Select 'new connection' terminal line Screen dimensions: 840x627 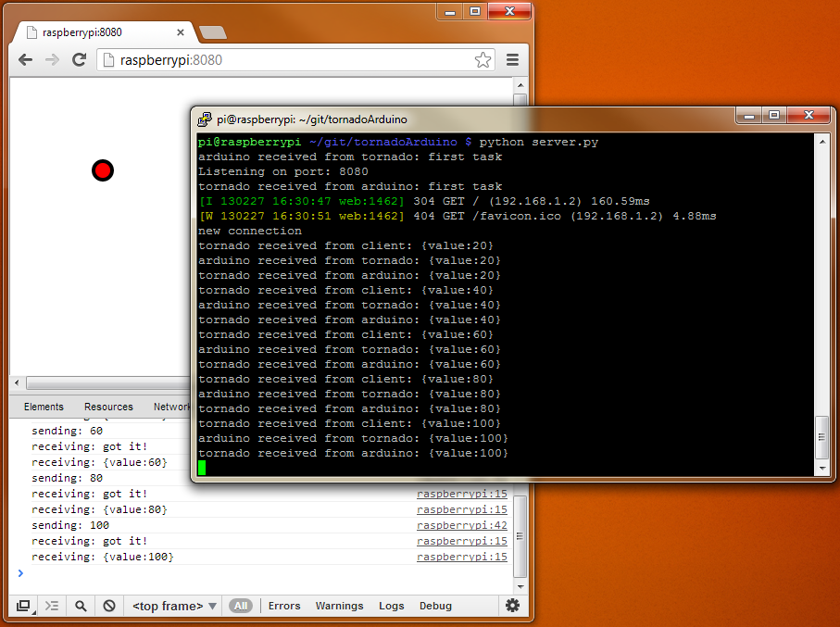click(250, 231)
